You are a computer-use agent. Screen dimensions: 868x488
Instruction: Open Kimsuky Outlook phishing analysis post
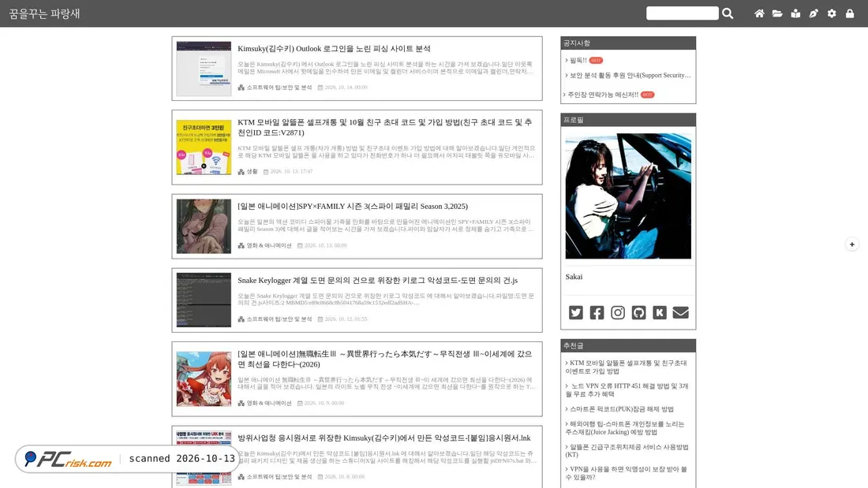point(334,49)
